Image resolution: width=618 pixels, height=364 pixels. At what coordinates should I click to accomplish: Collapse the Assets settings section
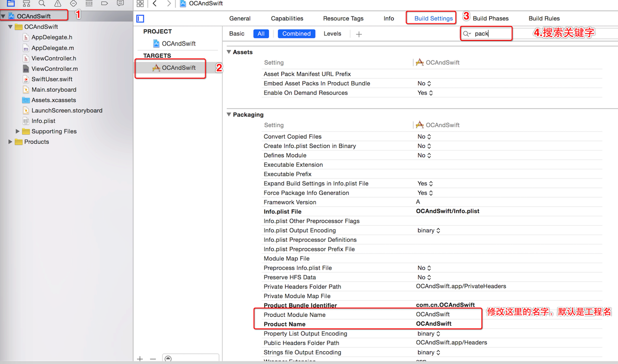[x=229, y=52]
